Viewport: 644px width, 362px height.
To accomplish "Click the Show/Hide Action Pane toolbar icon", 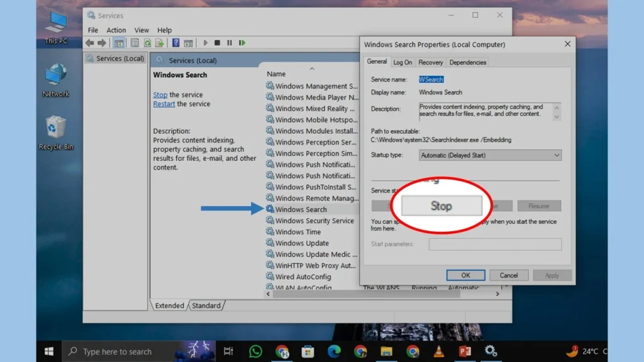I will point(189,43).
